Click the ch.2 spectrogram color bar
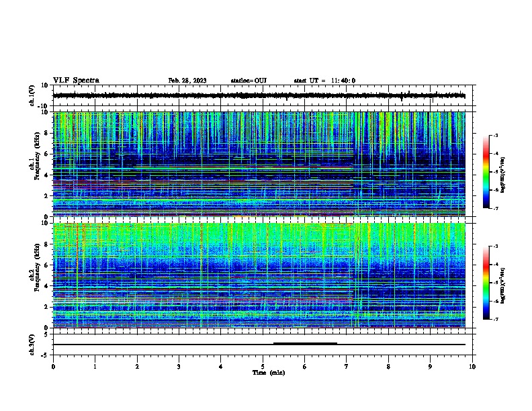The height and width of the screenshot is (411, 532). click(486, 283)
